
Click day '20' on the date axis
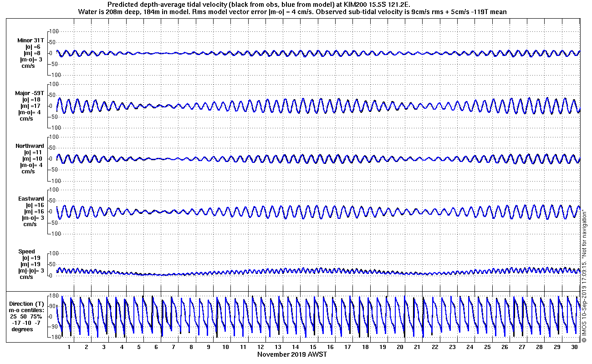pos(400,347)
